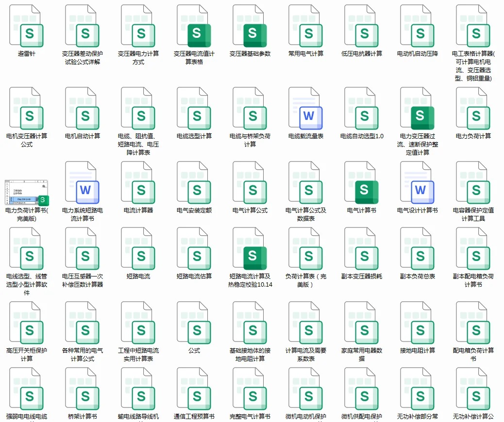The height and width of the screenshot is (422, 504).
Task: Click the file name text 无功补偿部分常
Action: click(418, 417)
